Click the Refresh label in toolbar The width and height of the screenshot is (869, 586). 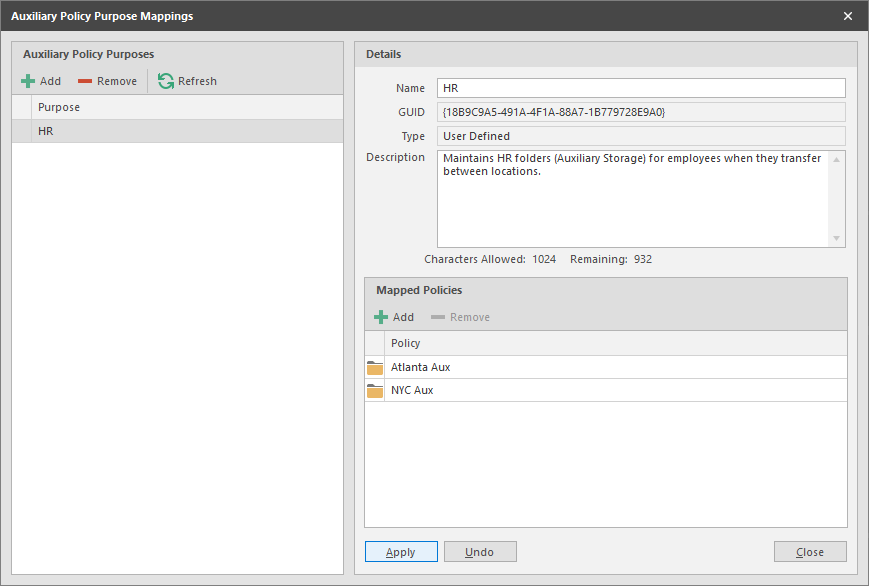point(197,81)
